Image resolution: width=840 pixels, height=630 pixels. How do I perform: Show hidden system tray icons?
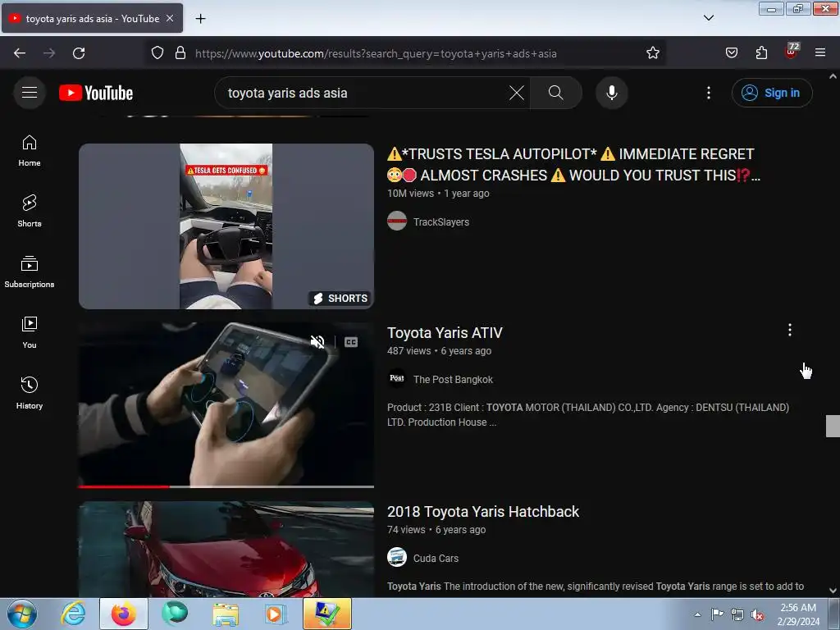click(x=697, y=614)
